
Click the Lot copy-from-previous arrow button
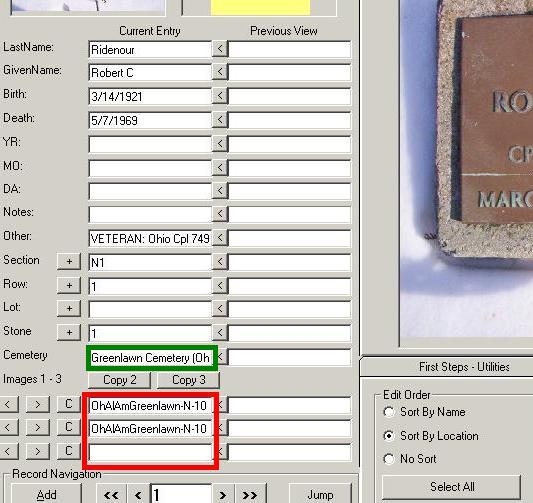point(220,308)
